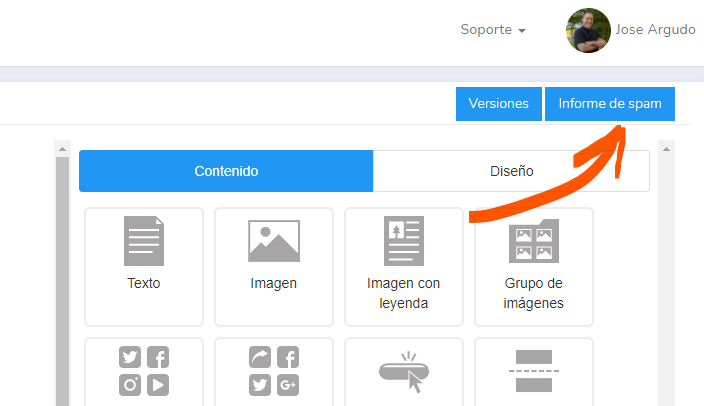The image size is (704, 406).
Task: Add the social follow icons block
Action: coord(144,372)
